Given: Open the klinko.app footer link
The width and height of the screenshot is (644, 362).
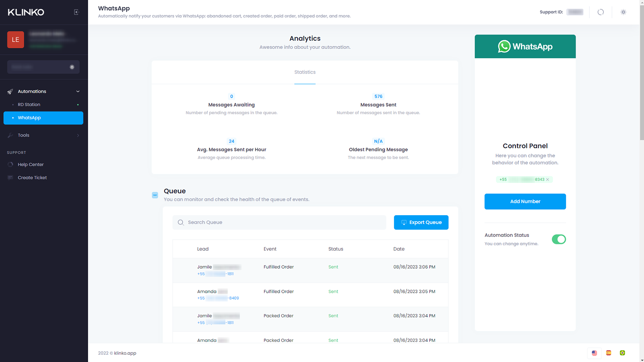Looking at the screenshot, I should click(x=125, y=353).
